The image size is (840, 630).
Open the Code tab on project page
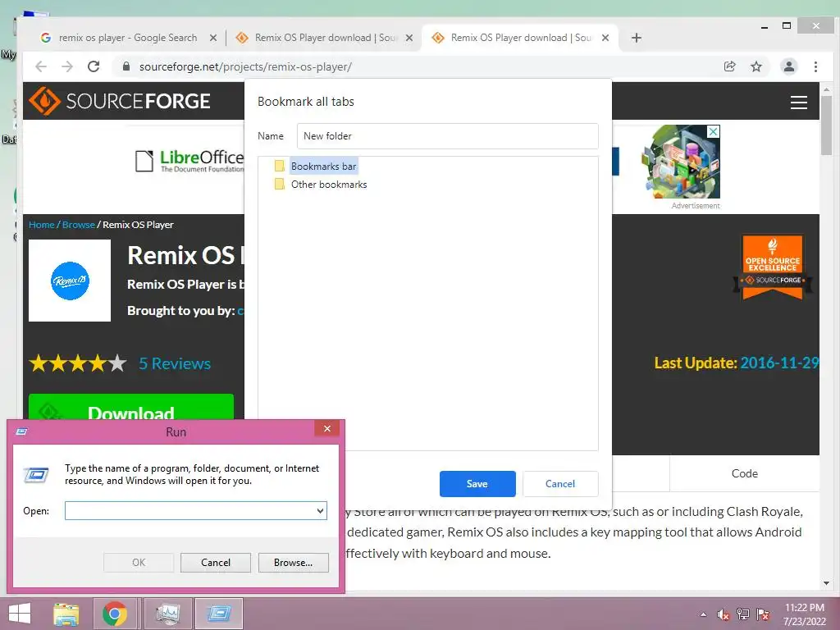(745, 473)
